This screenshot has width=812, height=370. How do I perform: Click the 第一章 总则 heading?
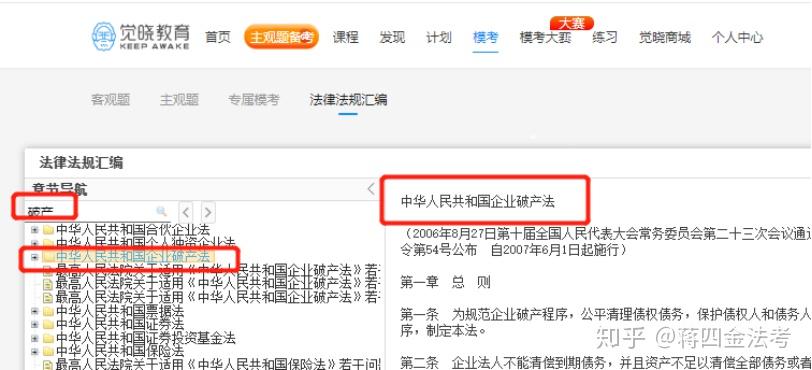445,283
